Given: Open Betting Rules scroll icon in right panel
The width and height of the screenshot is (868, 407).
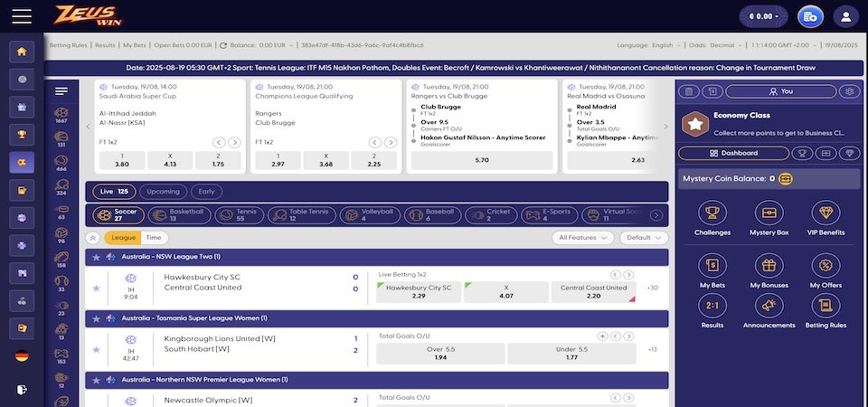Looking at the screenshot, I should coord(826,305).
